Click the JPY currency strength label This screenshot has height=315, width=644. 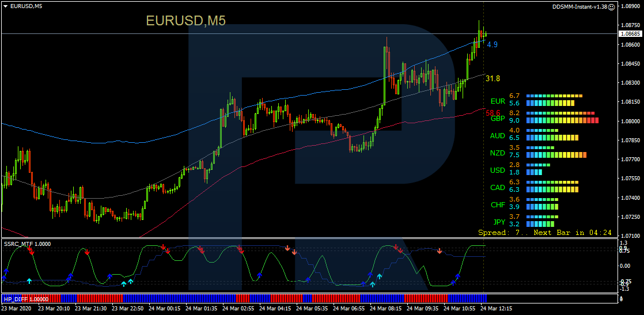(498, 222)
